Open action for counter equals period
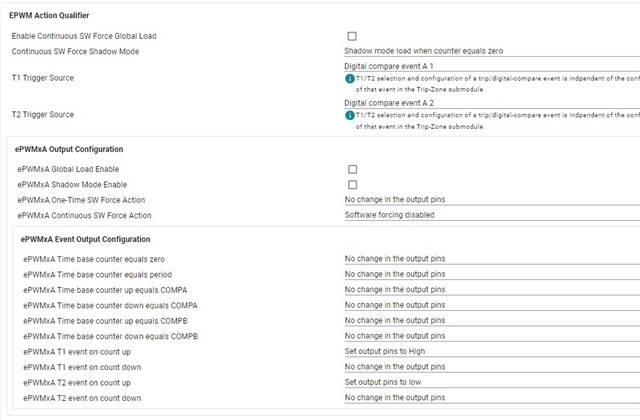The height and width of the screenshot is (420, 640). click(x=490, y=274)
